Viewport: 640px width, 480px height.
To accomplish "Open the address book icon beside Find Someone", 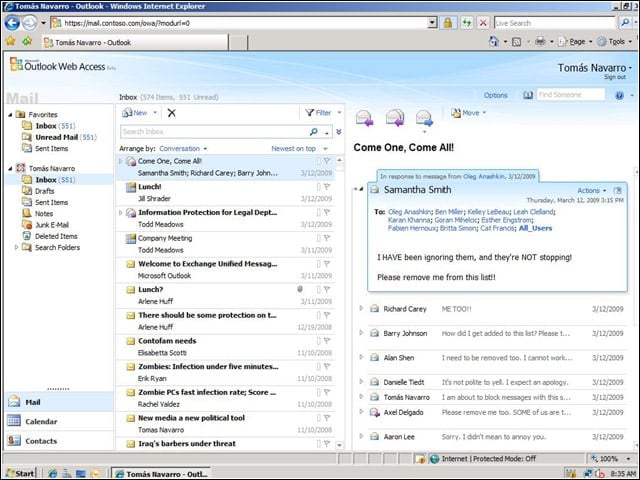I will point(528,95).
